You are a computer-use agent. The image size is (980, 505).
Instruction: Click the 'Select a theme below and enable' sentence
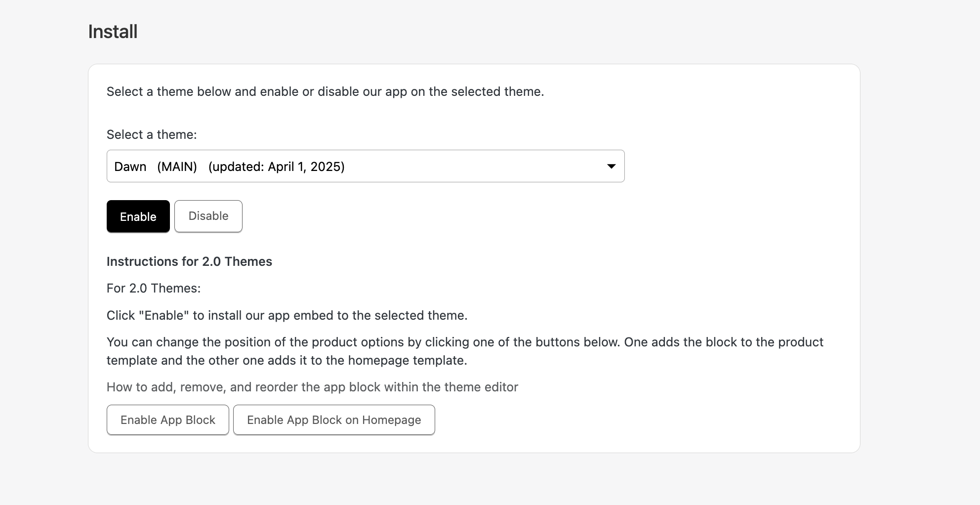(325, 91)
